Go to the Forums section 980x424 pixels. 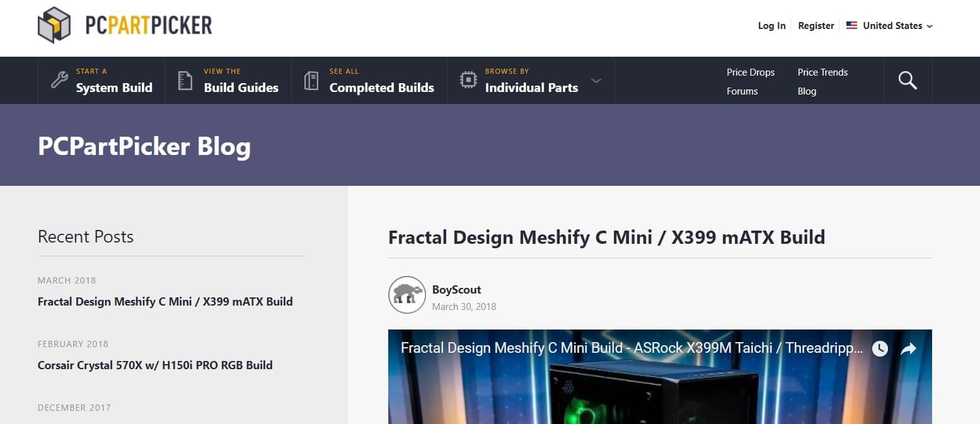[x=742, y=91]
